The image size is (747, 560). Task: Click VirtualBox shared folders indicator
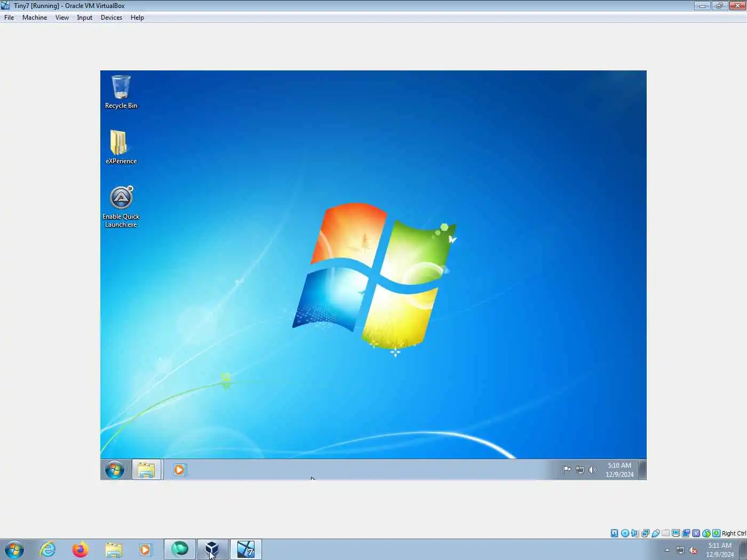coord(665,533)
